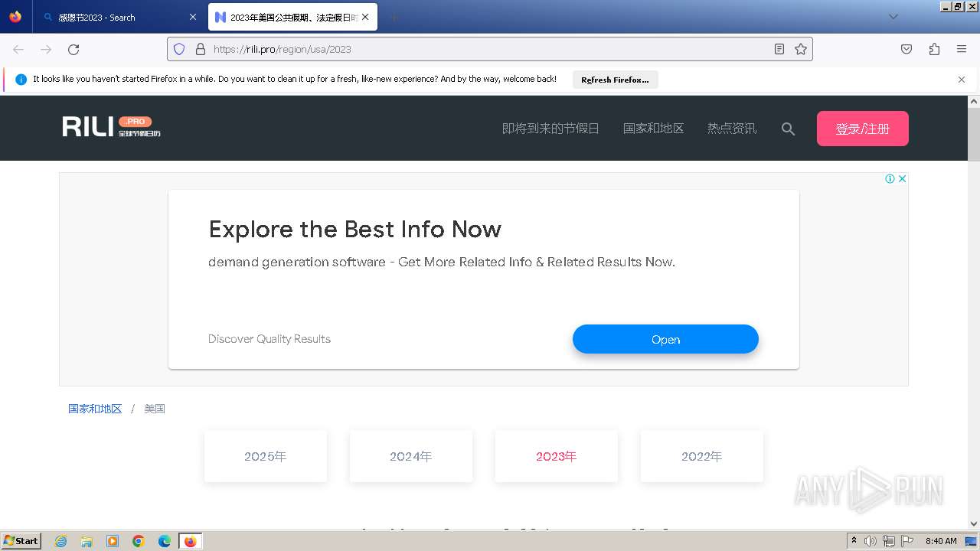Click the page scrollbar down arrow
The height and width of the screenshot is (551, 980).
[x=974, y=523]
